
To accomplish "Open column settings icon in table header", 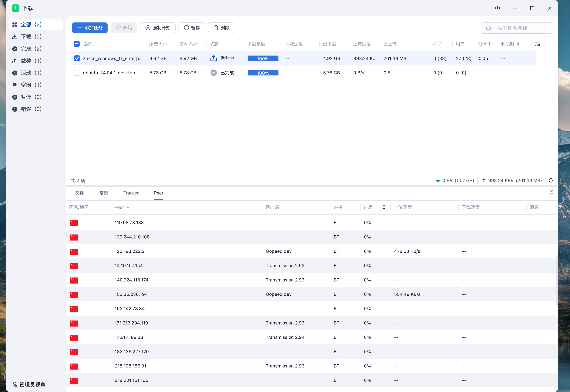I will click(x=537, y=44).
